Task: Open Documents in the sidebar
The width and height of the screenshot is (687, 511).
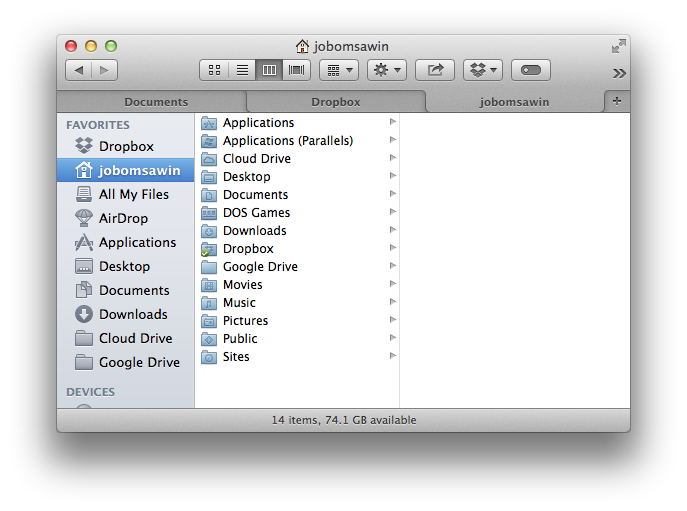Action: (x=126, y=290)
